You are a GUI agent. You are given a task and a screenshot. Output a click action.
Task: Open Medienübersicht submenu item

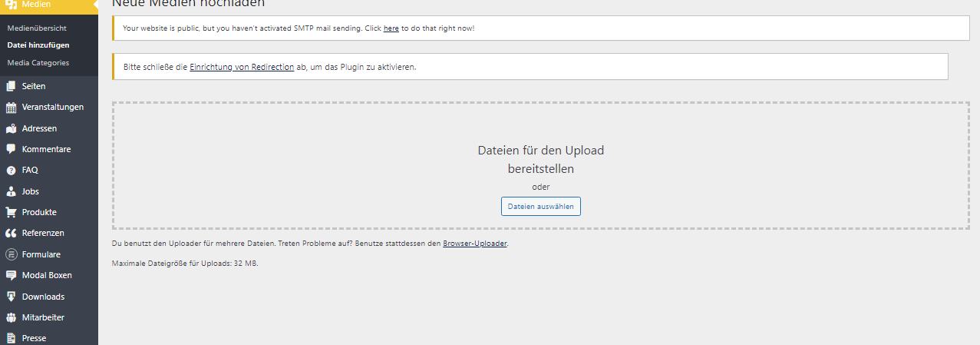tap(37, 28)
